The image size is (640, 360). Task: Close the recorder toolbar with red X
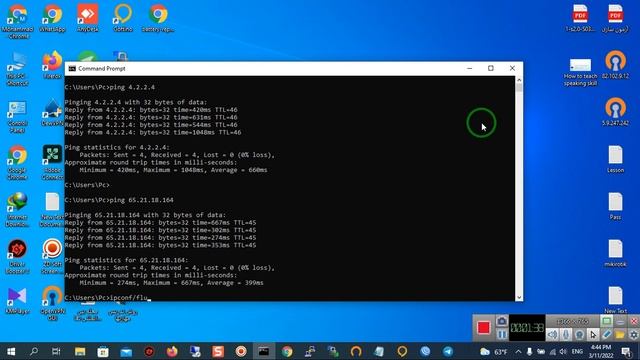click(634, 321)
